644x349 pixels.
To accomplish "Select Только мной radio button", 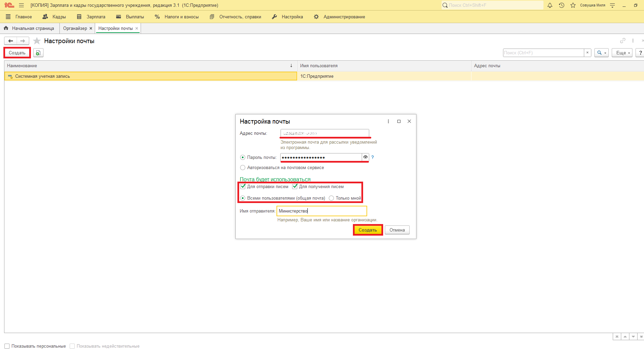I will 331,198.
